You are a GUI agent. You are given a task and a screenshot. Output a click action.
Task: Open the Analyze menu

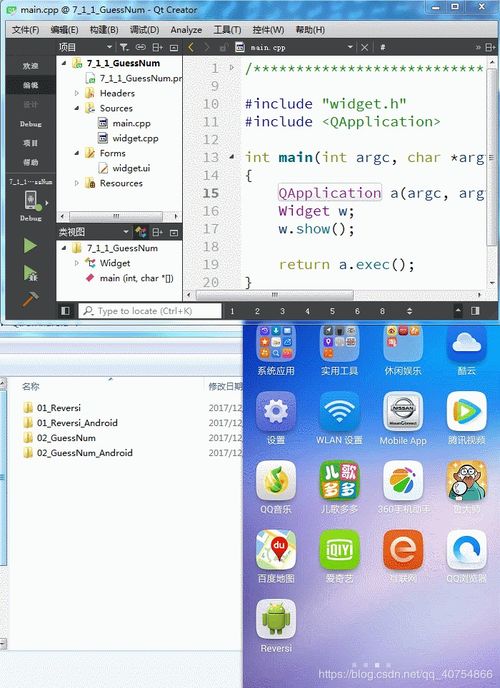186,30
